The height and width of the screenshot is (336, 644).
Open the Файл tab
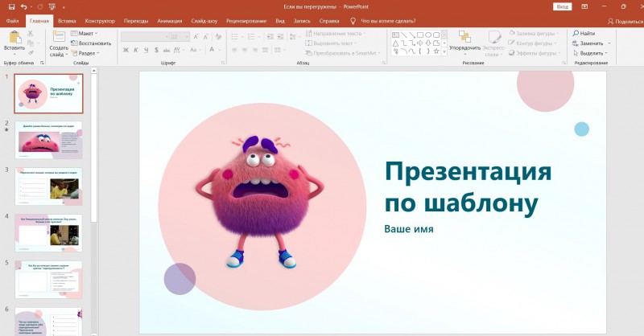click(12, 21)
